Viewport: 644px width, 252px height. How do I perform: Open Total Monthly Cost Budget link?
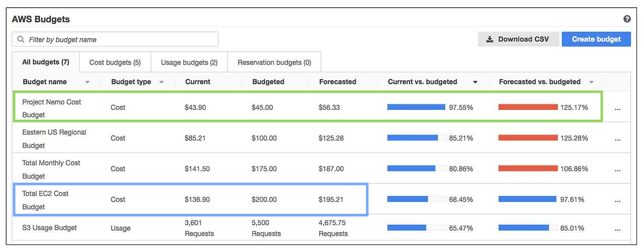(x=51, y=169)
